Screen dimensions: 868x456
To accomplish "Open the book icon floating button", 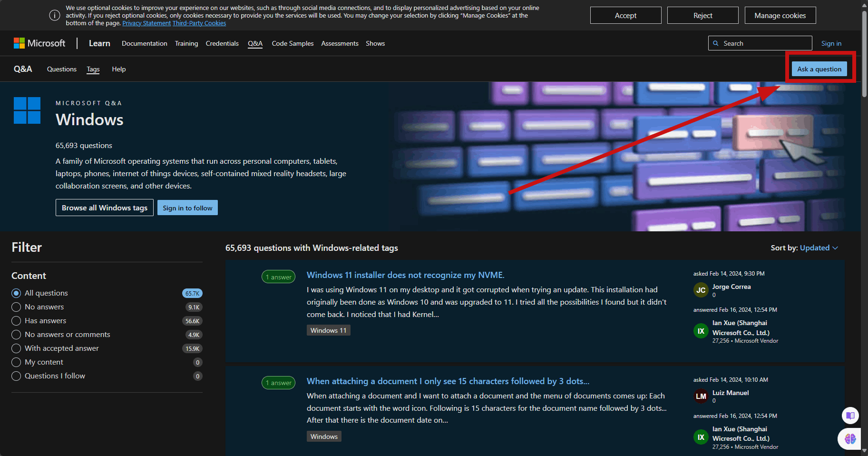I will 850,416.
